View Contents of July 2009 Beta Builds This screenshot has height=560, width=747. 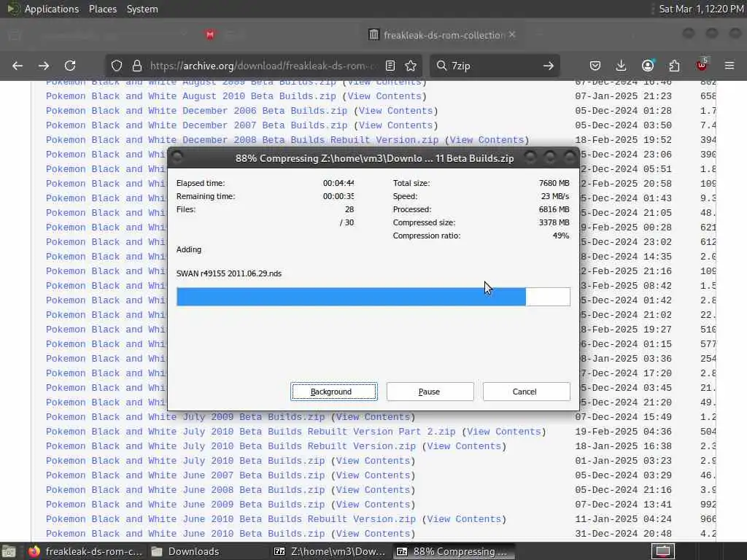(373, 417)
